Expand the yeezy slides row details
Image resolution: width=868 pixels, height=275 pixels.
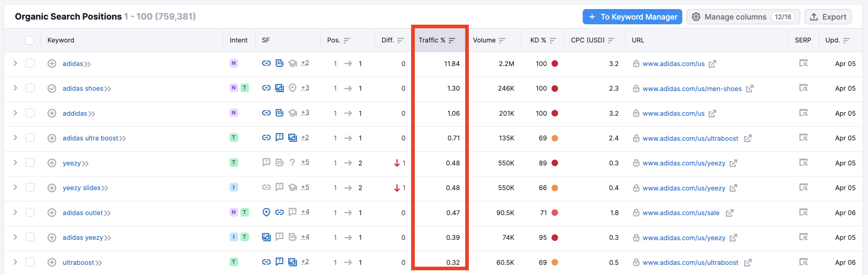click(15, 187)
